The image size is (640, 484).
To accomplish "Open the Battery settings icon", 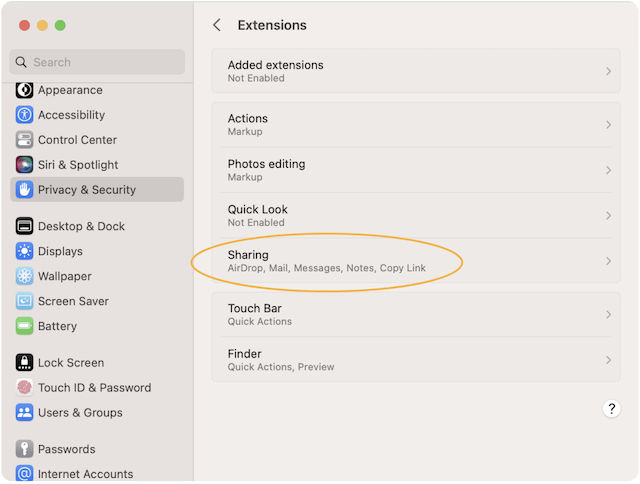I will pyautogui.click(x=24, y=326).
